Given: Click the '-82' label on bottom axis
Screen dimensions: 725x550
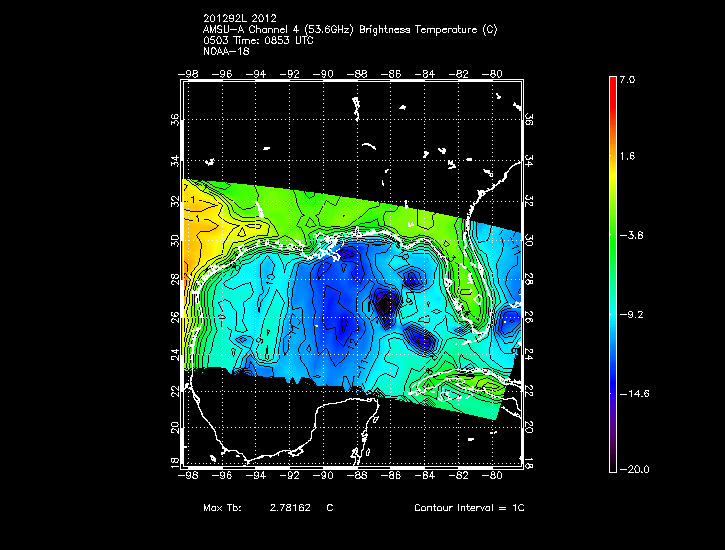Looking at the screenshot, I should click(x=458, y=475).
